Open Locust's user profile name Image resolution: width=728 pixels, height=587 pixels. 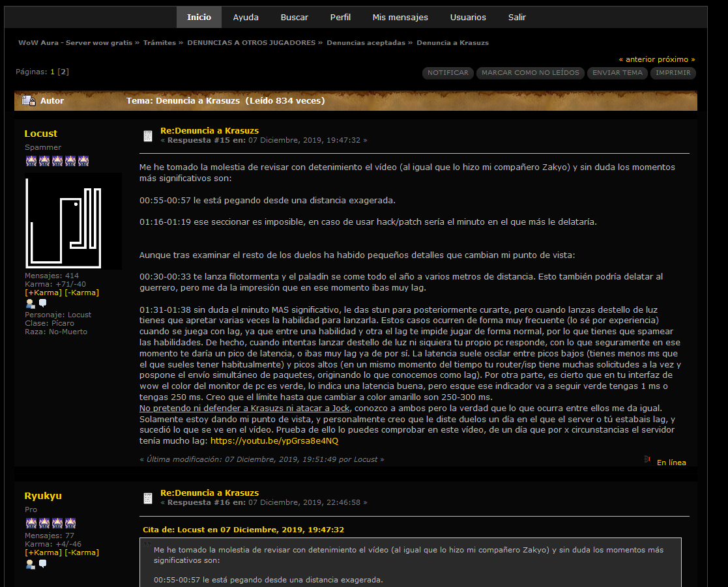click(41, 134)
